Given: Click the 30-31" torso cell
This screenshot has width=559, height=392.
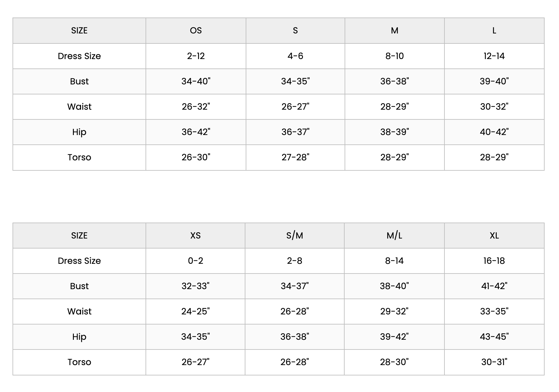Looking at the screenshot, I should pos(494,362).
